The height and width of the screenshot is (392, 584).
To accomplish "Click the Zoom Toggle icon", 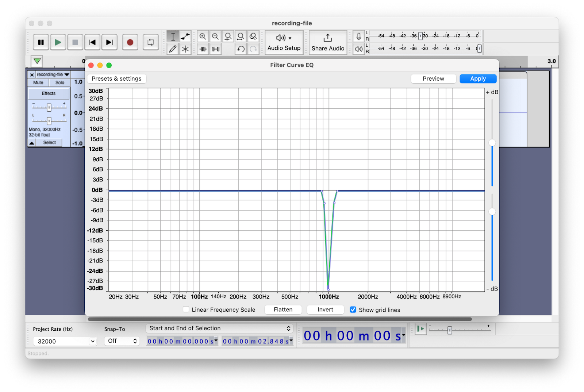I will tap(253, 36).
